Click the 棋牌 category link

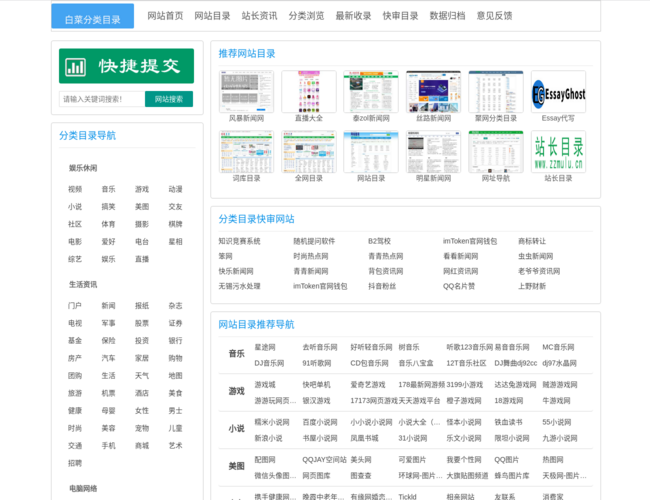tap(175, 224)
